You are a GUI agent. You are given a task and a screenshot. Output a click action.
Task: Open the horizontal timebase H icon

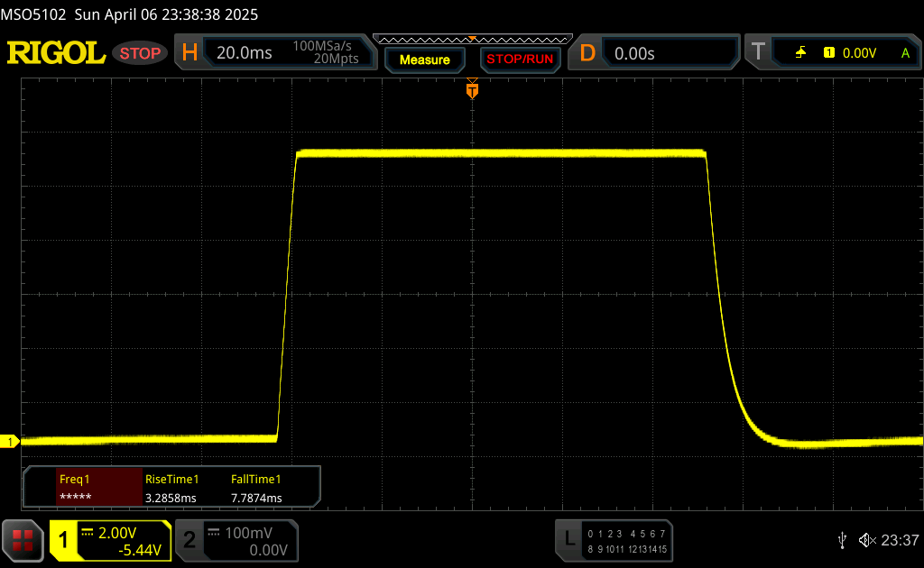[189, 53]
